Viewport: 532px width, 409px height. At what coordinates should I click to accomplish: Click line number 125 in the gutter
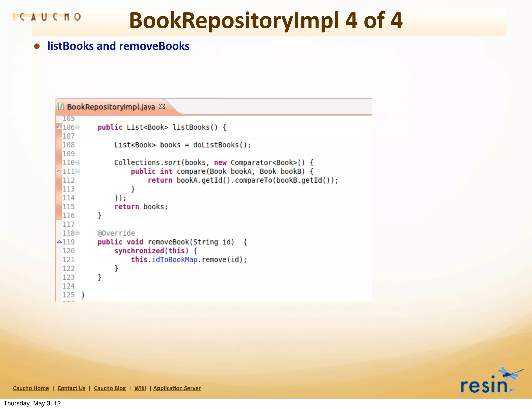tap(69, 295)
